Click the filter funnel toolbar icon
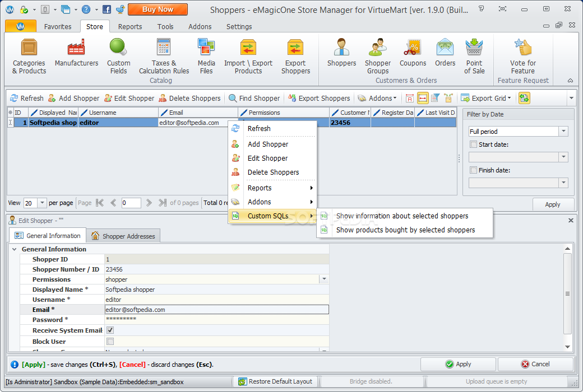This screenshot has height=392, width=583. pos(436,98)
